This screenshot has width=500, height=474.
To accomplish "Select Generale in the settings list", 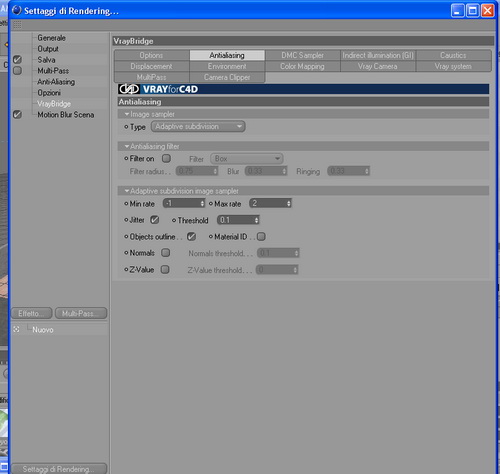I will tap(51, 38).
